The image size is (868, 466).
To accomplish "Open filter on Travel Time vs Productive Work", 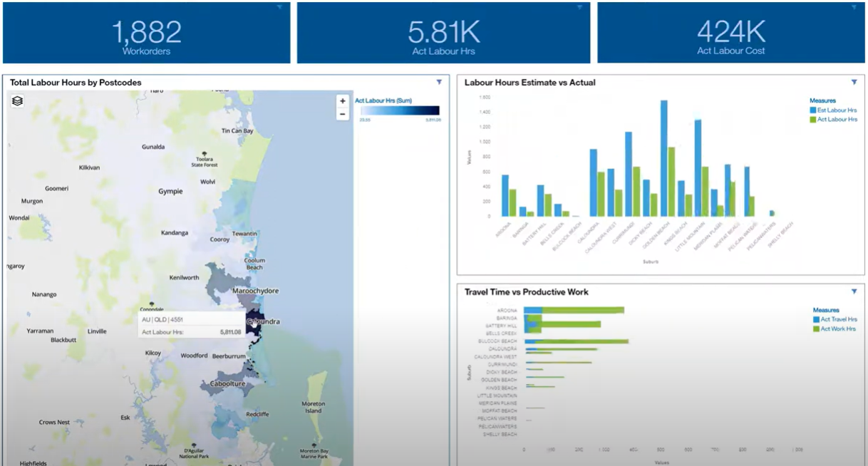I will (854, 291).
